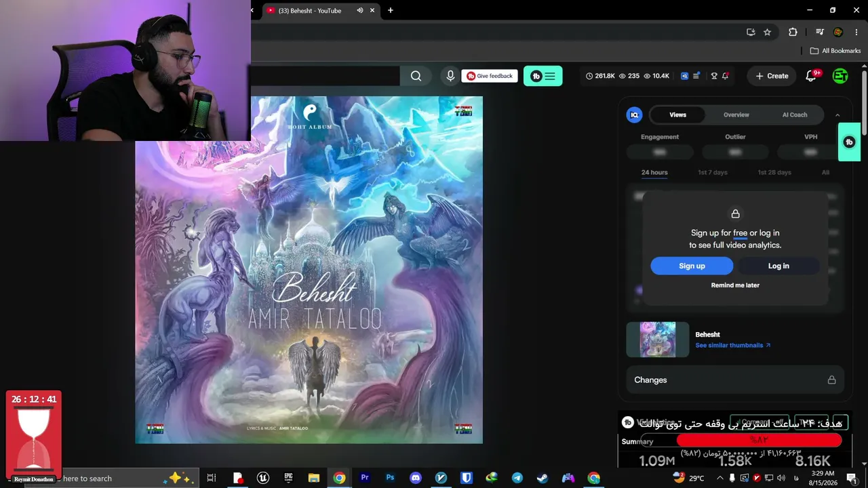Choose the All time range
Image resolution: width=868 pixels, height=488 pixels.
825,172
